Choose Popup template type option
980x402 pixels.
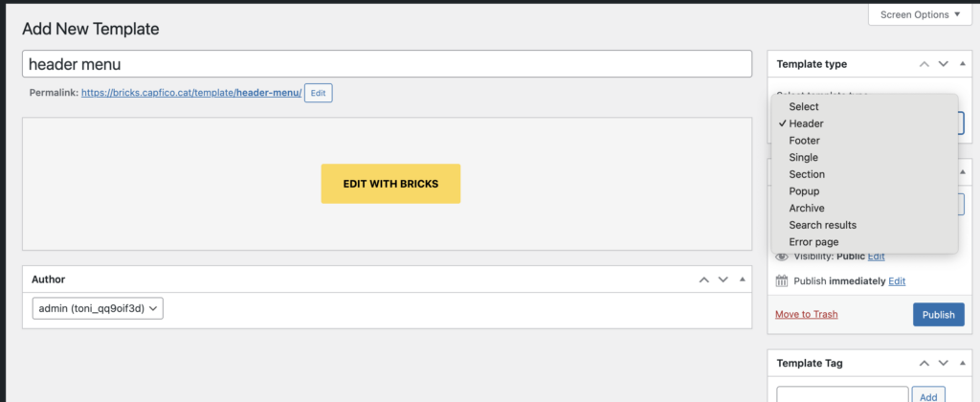coord(804,191)
